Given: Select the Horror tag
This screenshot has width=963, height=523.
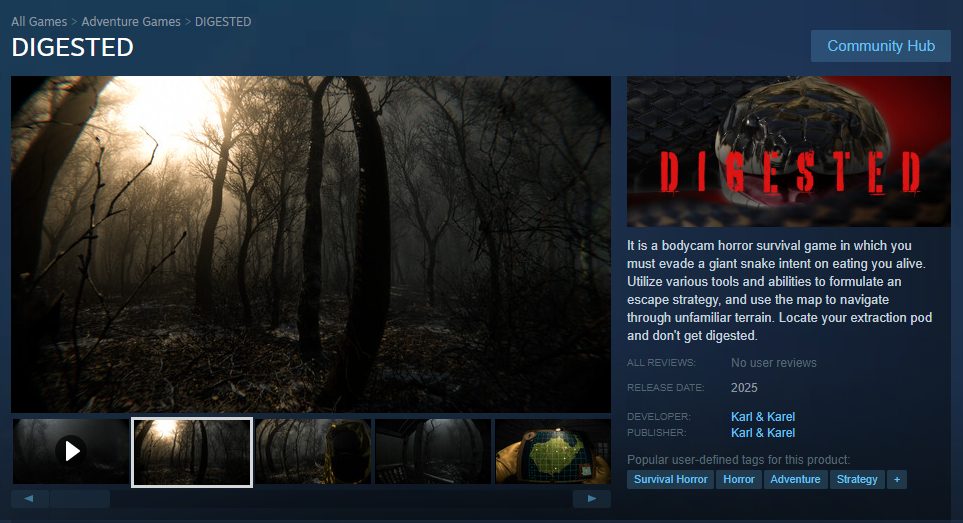Looking at the screenshot, I should point(739,479).
